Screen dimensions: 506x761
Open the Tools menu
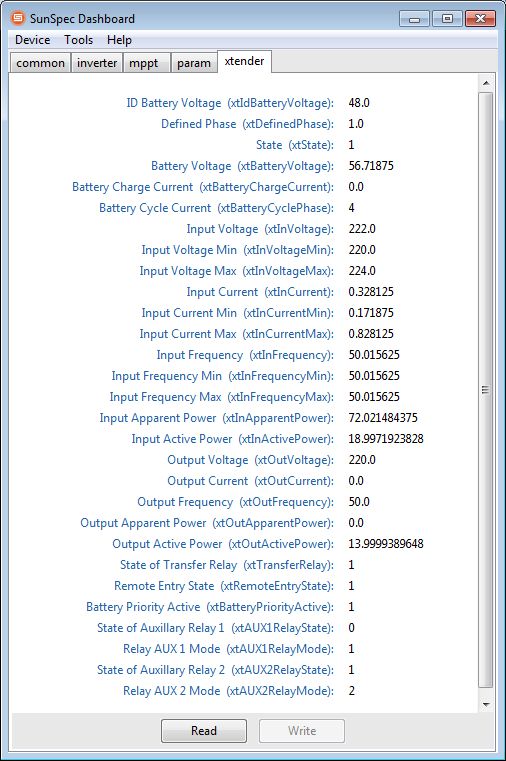pos(79,40)
